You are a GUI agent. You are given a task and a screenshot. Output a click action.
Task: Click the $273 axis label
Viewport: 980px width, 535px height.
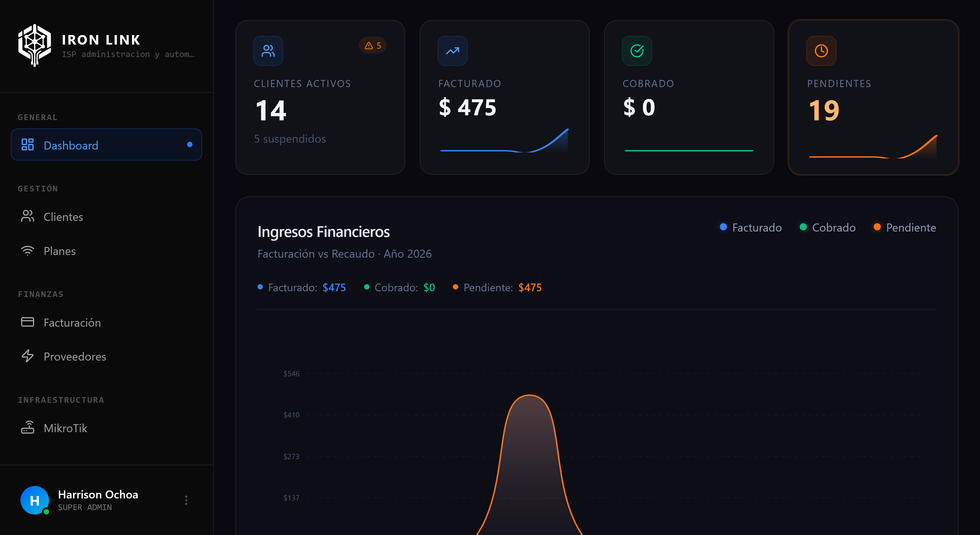tap(291, 457)
